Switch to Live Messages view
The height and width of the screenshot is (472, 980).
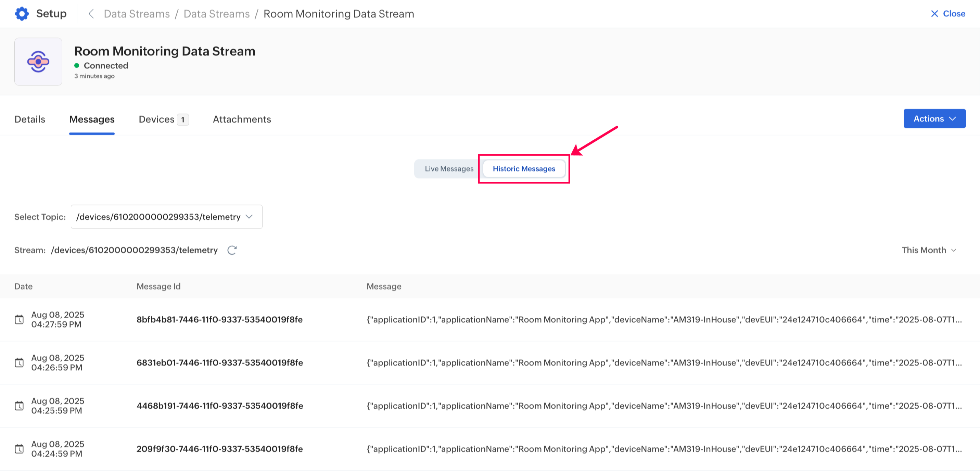tap(448, 168)
